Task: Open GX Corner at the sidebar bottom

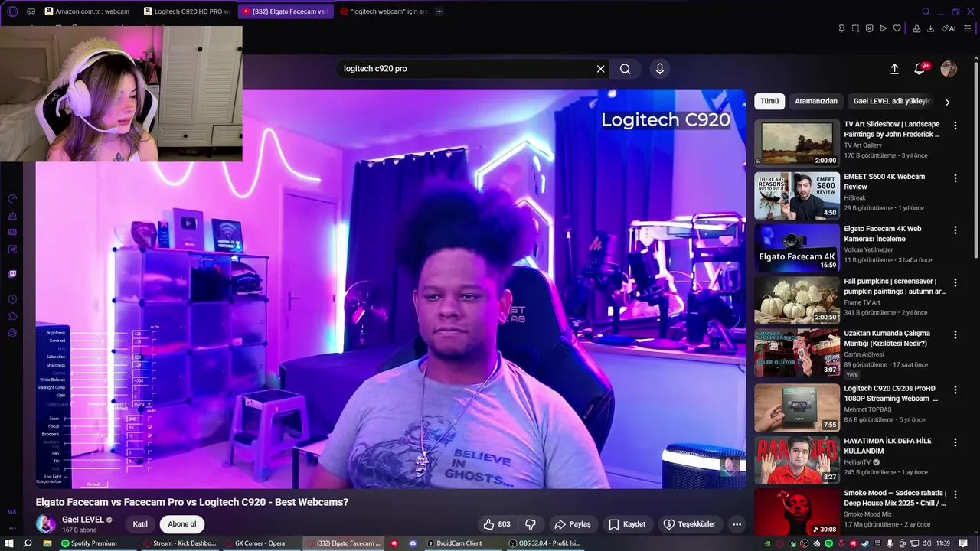Action: tap(12, 511)
